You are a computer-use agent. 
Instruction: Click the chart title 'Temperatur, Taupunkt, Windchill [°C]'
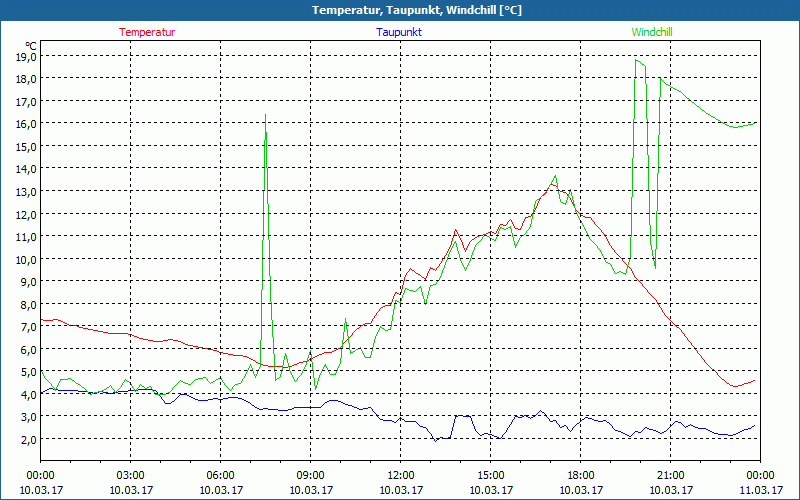click(417, 10)
